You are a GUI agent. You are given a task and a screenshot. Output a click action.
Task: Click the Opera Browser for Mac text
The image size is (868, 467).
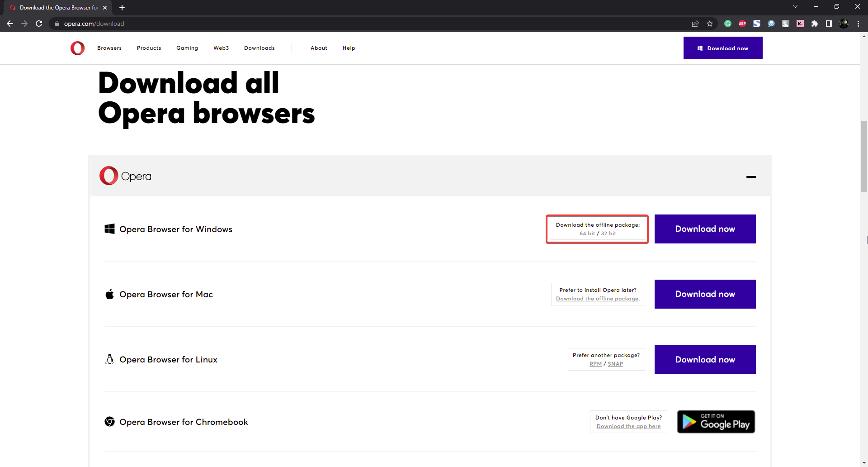[x=166, y=295]
